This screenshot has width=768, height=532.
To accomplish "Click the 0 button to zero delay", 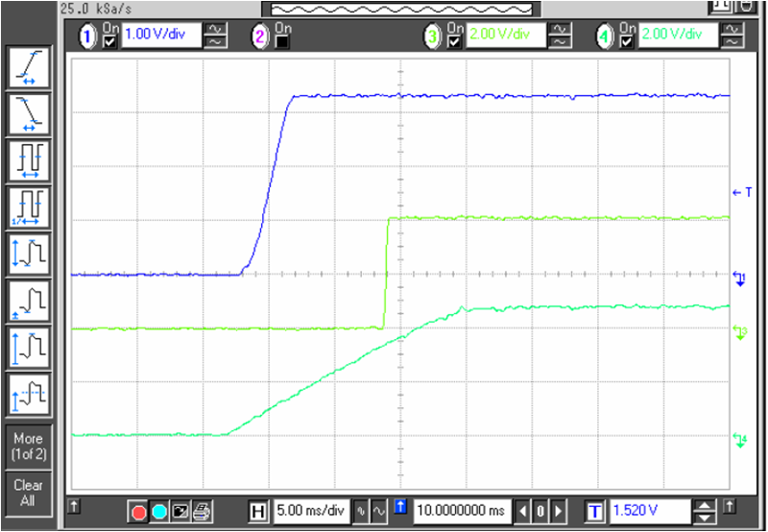I will coord(540,512).
